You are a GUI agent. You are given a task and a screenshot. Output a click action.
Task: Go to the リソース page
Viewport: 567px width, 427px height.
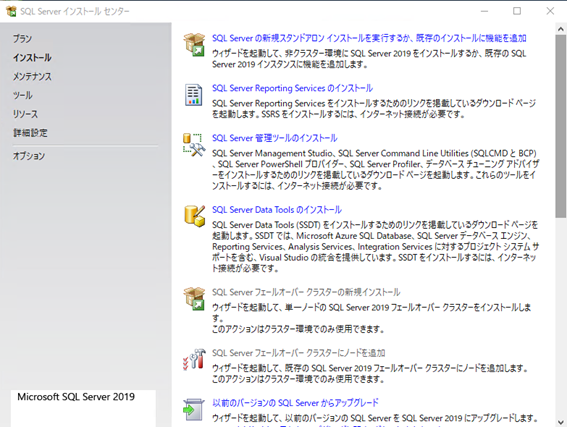[x=25, y=114]
